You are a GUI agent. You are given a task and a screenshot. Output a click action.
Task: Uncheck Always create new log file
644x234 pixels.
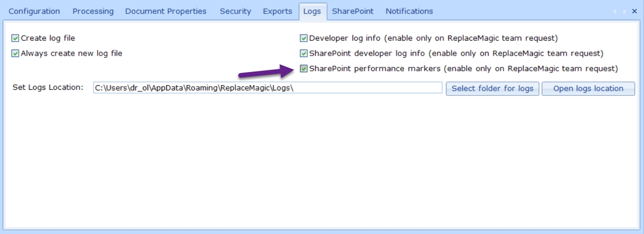(x=15, y=53)
